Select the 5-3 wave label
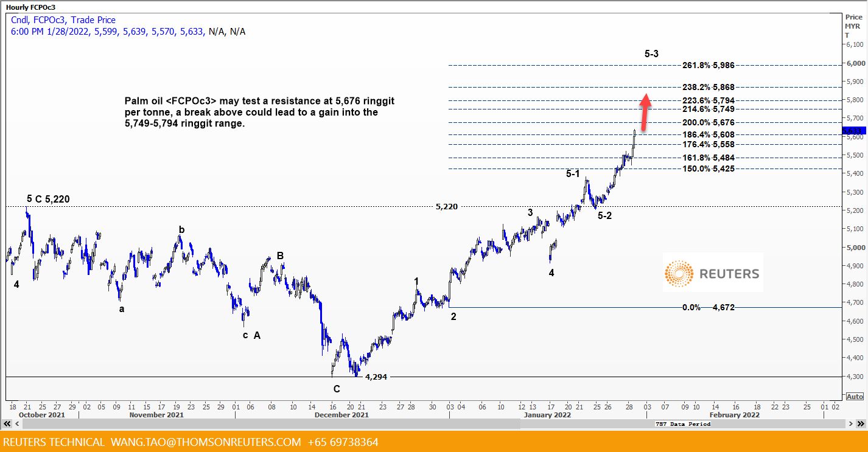868x452 pixels. pyautogui.click(x=651, y=54)
